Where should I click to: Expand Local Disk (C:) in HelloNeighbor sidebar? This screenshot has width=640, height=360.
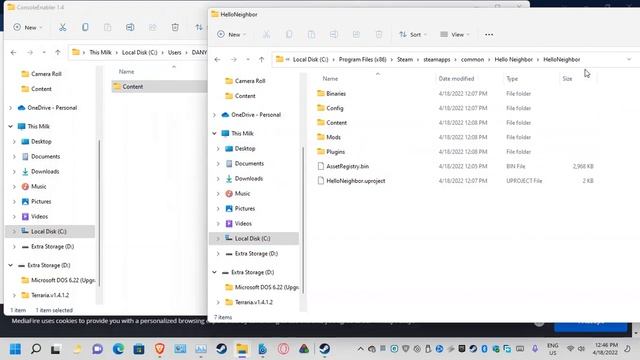coord(218,238)
